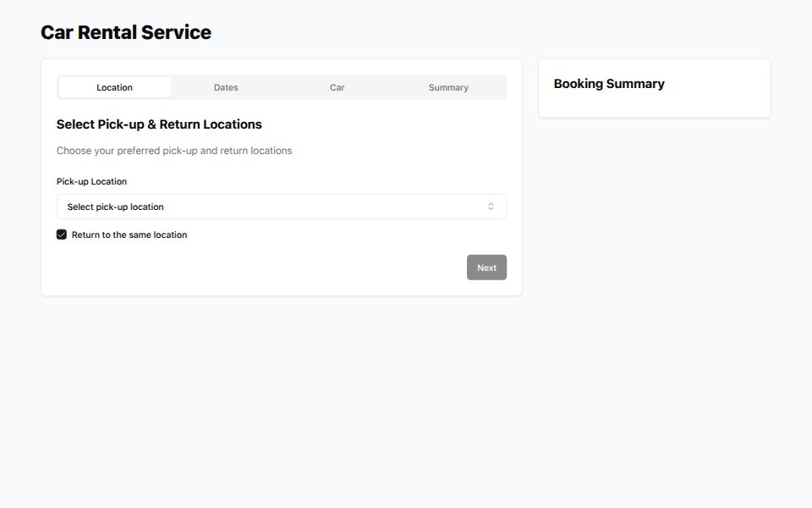This screenshot has height=508, width=812.
Task: Click the Car Rental Service heading
Action: click(126, 32)
